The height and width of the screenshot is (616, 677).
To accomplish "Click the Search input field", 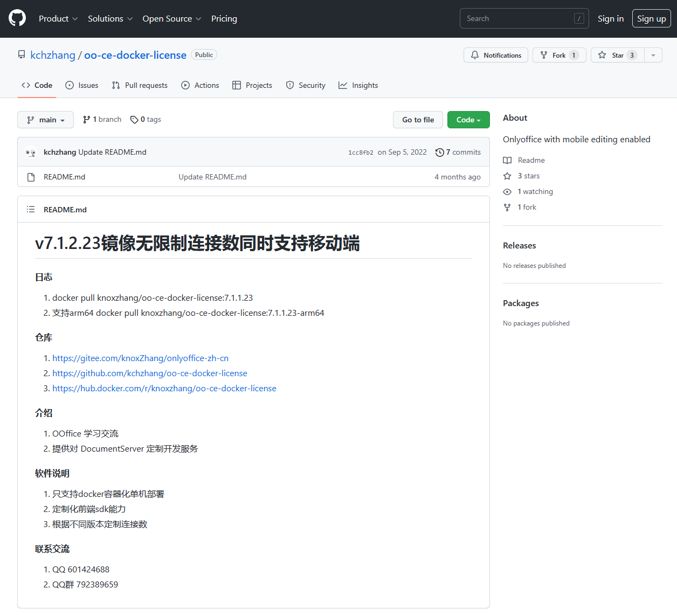I will click(x=517, y=19).
